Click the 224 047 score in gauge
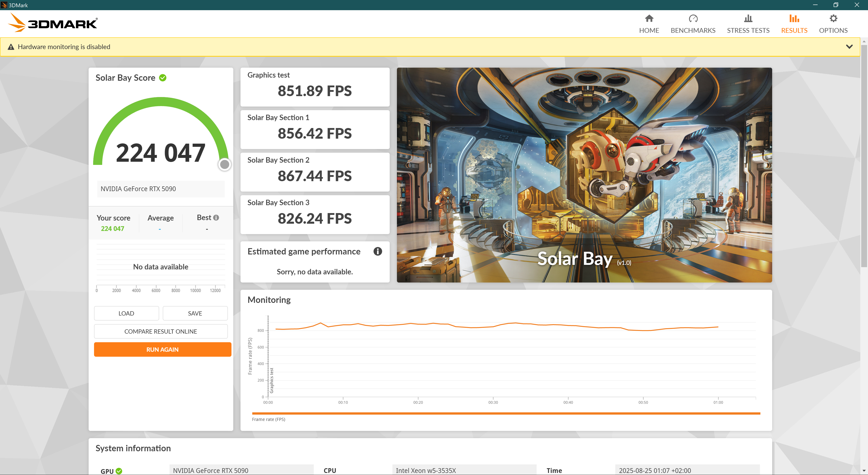Image resolution: width=868 pixels, height=475 pixels. [x=161, y=153]
